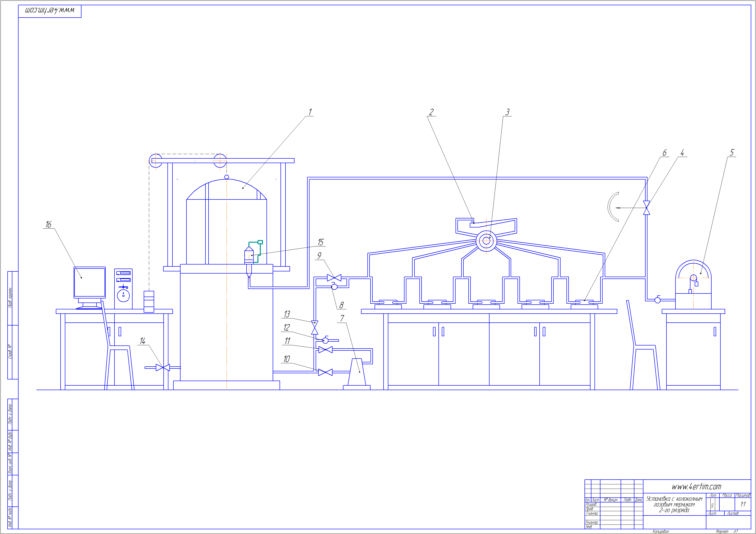Click the www.4ertim.com text in title block
The image size is (756, 534).
click(x=696, y=486)
